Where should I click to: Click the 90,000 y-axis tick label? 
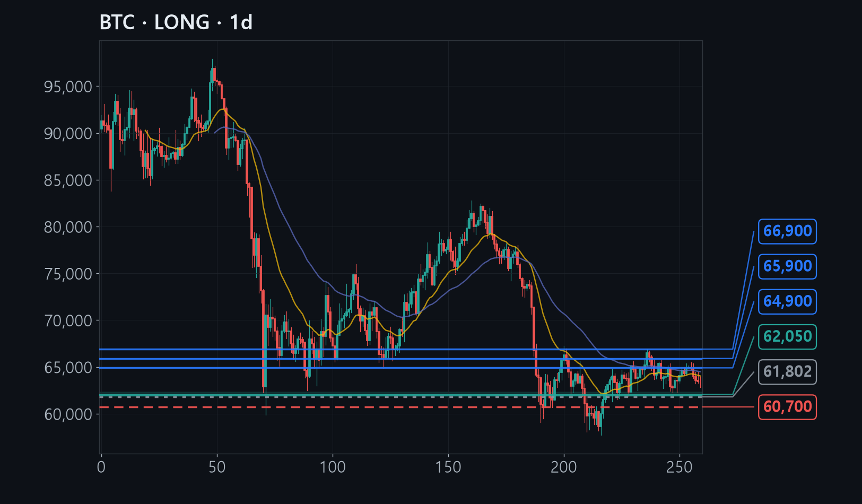(68, 133)
